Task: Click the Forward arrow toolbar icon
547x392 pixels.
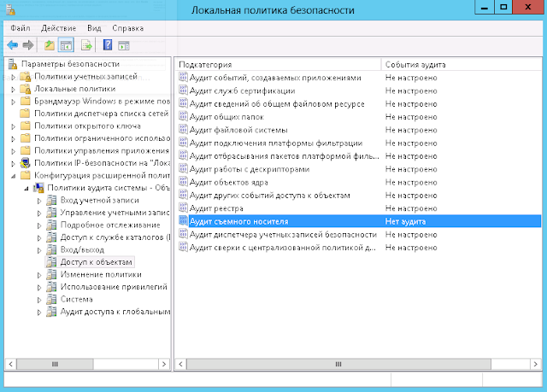Action: click(29, 44)
